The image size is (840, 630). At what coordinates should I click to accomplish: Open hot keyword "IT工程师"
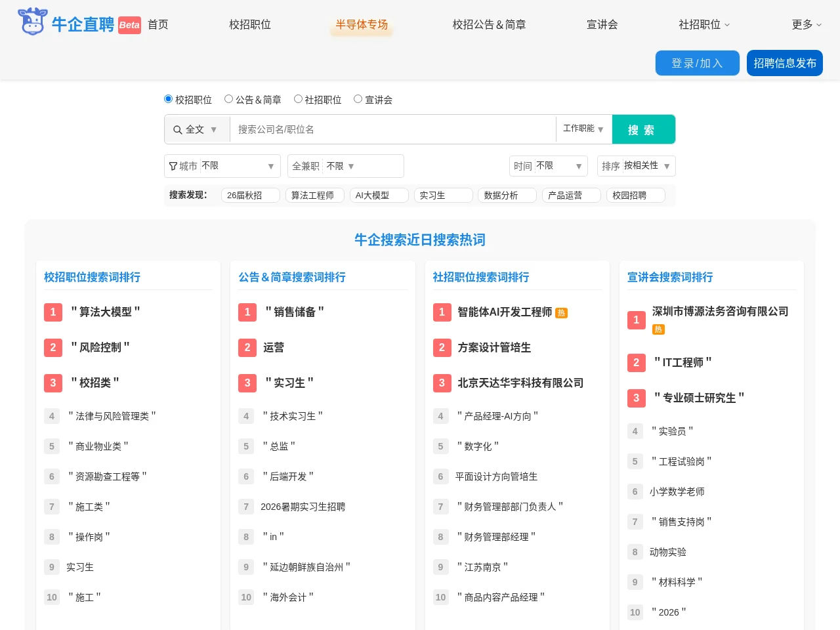(x=682, y=362)
